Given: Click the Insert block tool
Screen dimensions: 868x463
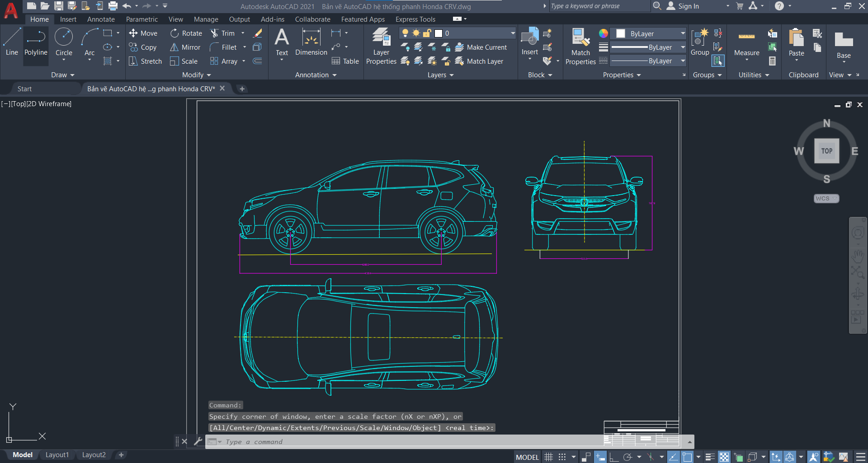Looking at the screenshot, I should [529, 42].
